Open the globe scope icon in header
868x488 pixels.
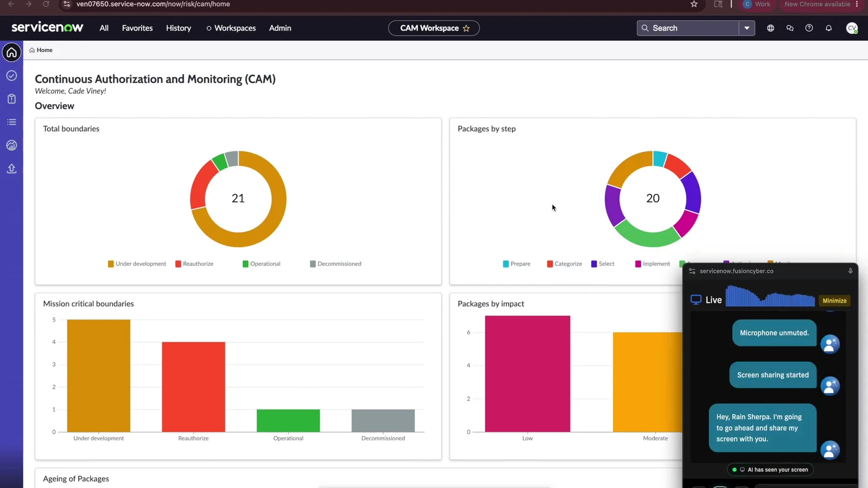(770, 28)
